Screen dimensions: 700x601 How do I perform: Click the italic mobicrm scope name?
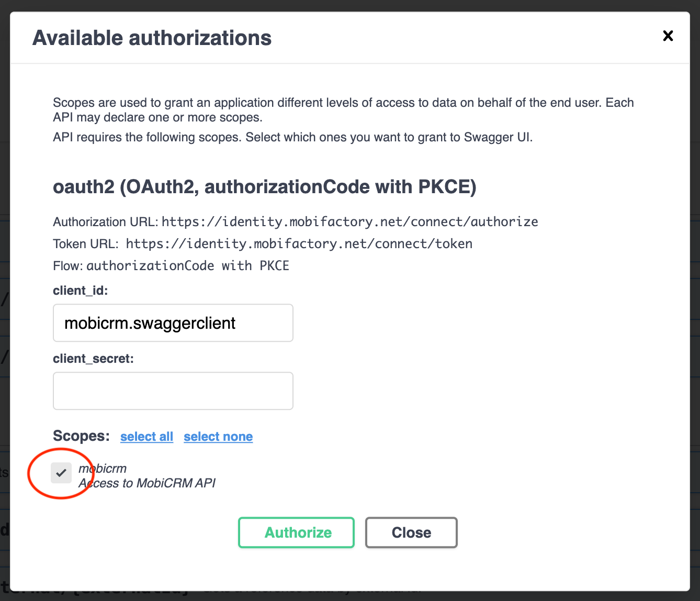tap(103, 469)
